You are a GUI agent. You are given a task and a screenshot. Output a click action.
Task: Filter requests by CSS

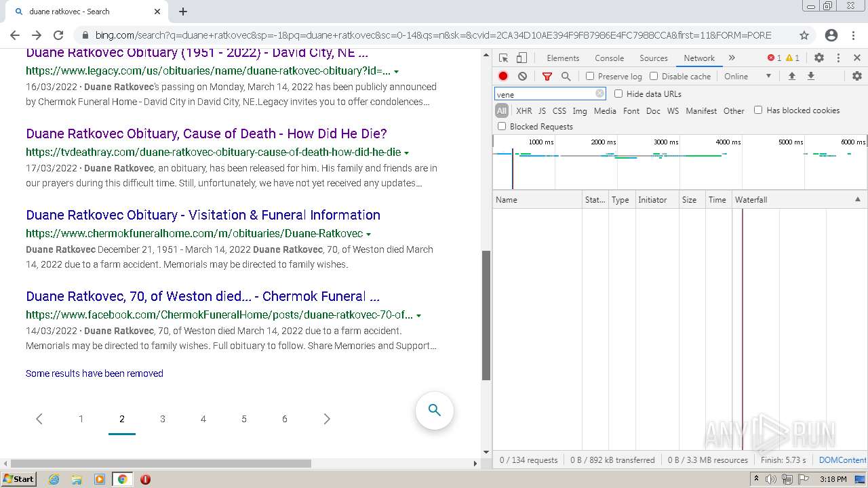[x=559, y=110]
